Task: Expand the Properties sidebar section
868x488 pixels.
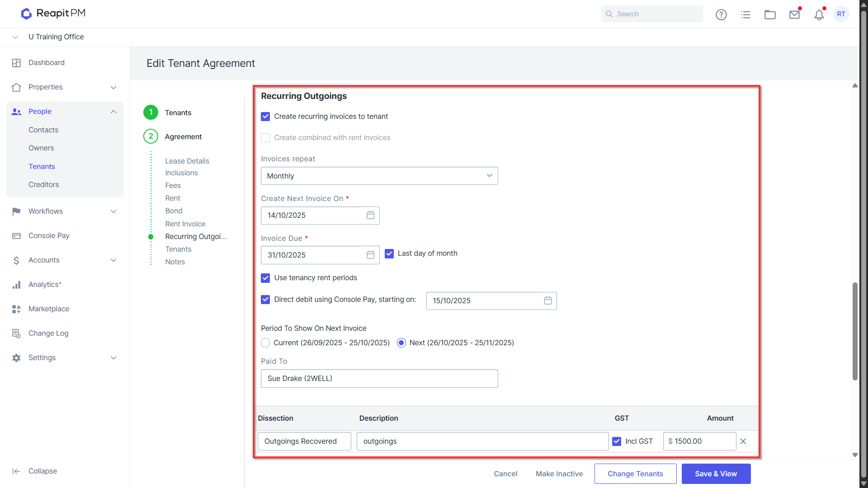Action: pos(65,87)
